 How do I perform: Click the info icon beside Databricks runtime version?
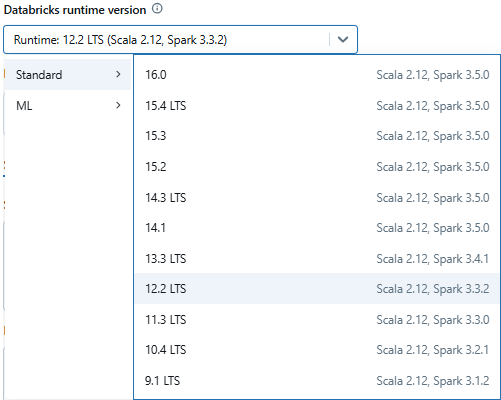point(157,9)
